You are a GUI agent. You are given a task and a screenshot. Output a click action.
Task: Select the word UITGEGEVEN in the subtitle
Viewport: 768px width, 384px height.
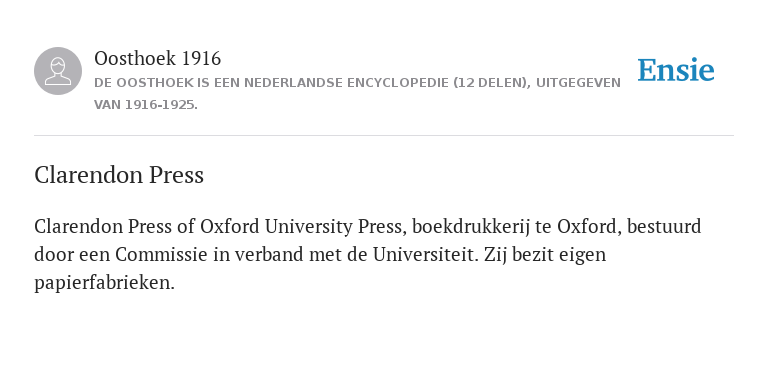(578, 83)
